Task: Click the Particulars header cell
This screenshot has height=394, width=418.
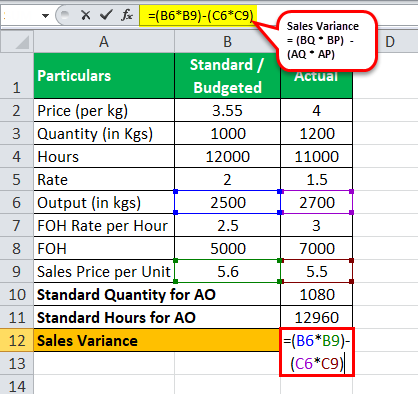Action: (104, 76)
